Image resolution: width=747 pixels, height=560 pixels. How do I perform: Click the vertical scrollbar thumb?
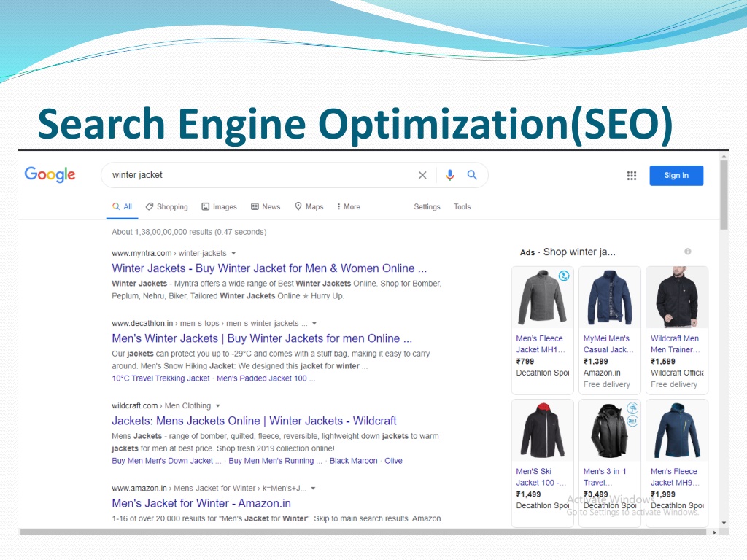(x=724, y=195)
